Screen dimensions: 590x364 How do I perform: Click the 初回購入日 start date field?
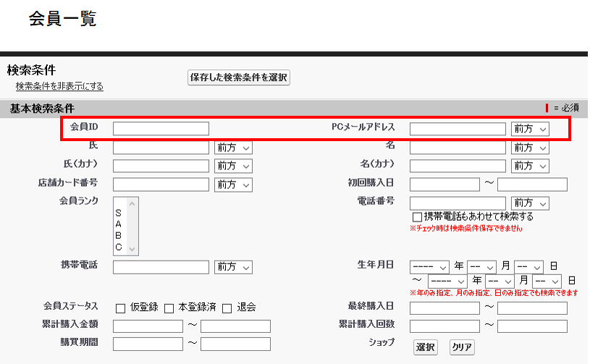(444, 185)
